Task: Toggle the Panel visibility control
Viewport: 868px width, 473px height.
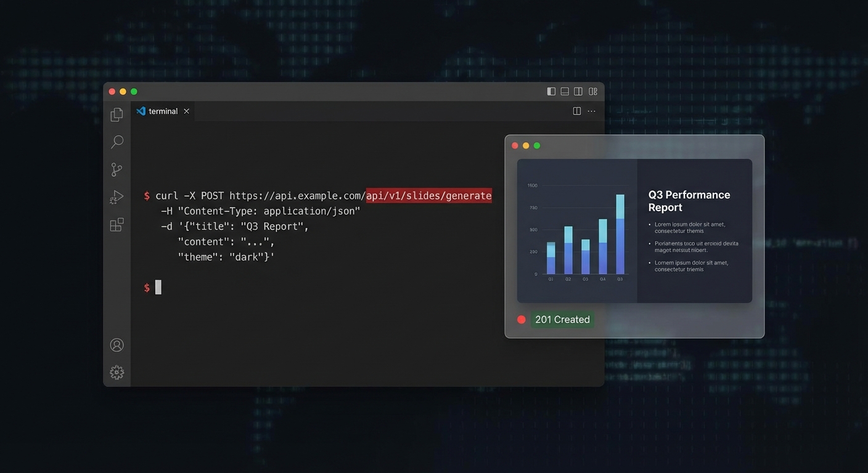Action: coord(564,91)
